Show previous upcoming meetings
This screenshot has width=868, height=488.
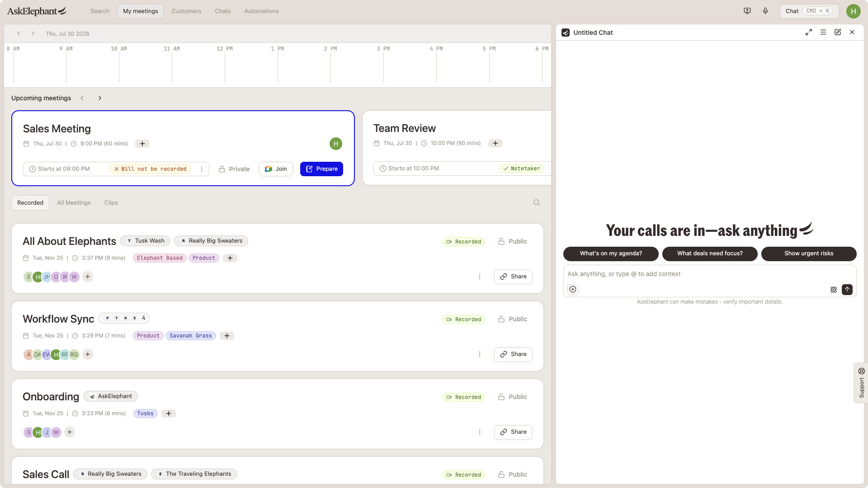click(82, 98)
